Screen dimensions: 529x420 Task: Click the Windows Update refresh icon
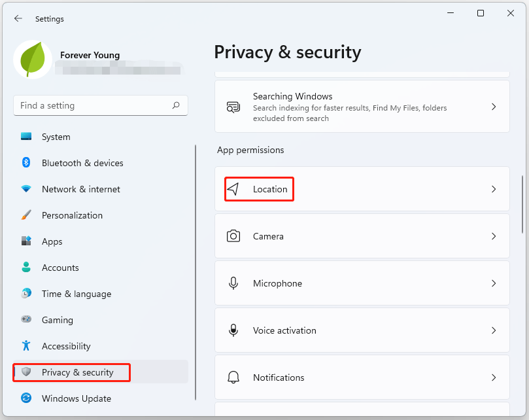26,398
